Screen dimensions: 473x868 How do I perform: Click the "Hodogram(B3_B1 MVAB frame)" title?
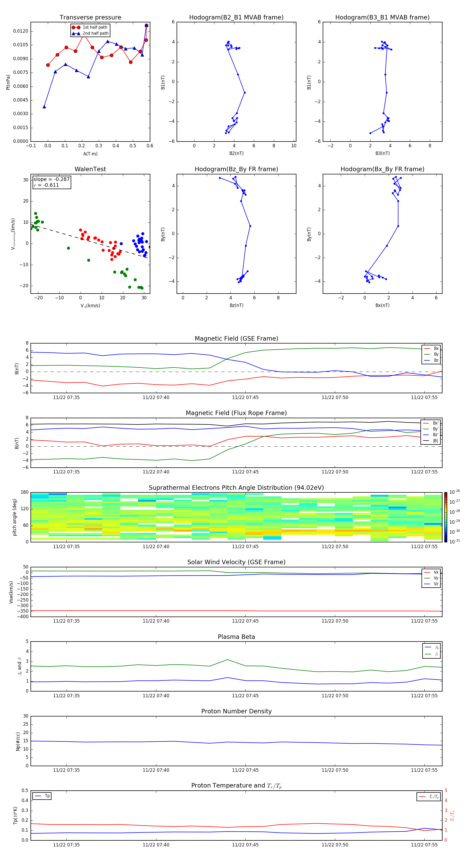pyautogui.click(x=382, y=18)
